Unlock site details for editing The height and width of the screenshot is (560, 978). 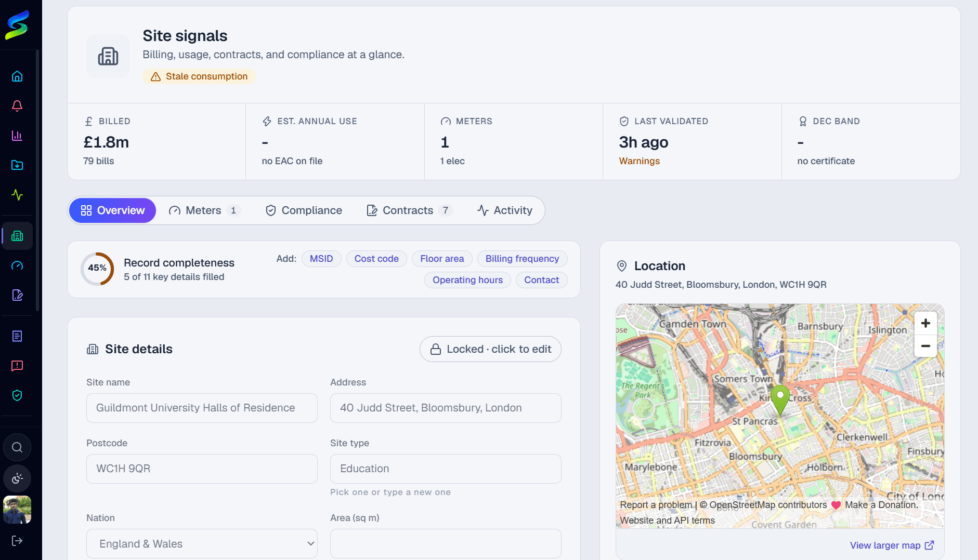click(490, 349)
